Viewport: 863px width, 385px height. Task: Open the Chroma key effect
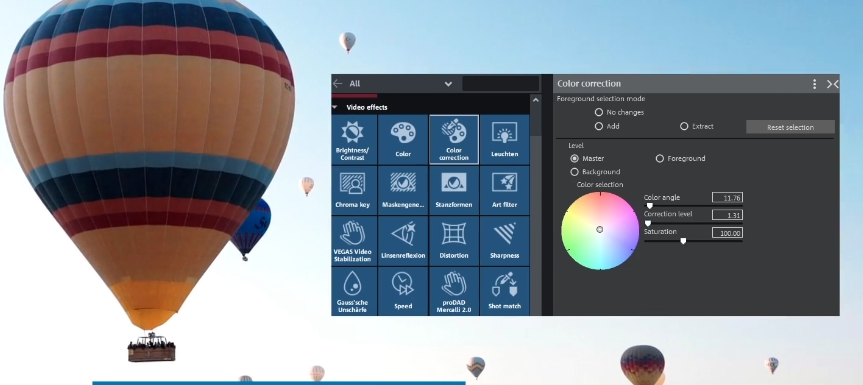(353, 190)
